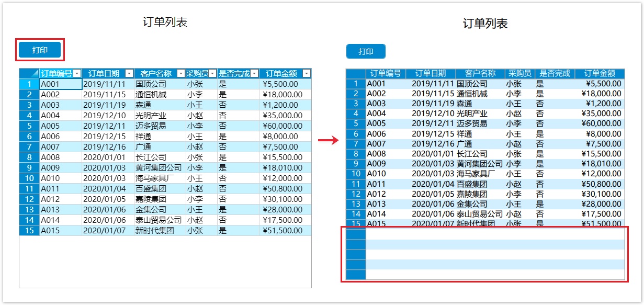This screenshot has height=305, width=644.
Task: Open the 采购员 column filter dropdown
Action: pos(212,74)
